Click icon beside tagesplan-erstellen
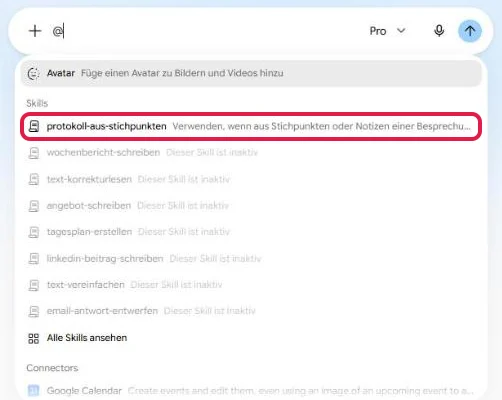This screenshot has width=502, height=400. point(34,232)
